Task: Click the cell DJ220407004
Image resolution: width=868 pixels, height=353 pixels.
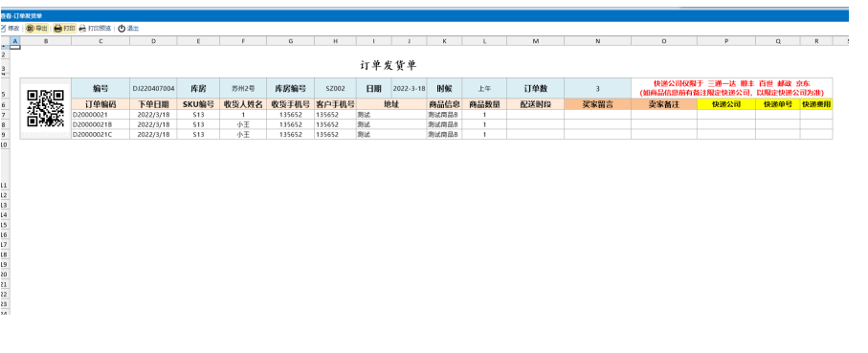Action: 153,89
